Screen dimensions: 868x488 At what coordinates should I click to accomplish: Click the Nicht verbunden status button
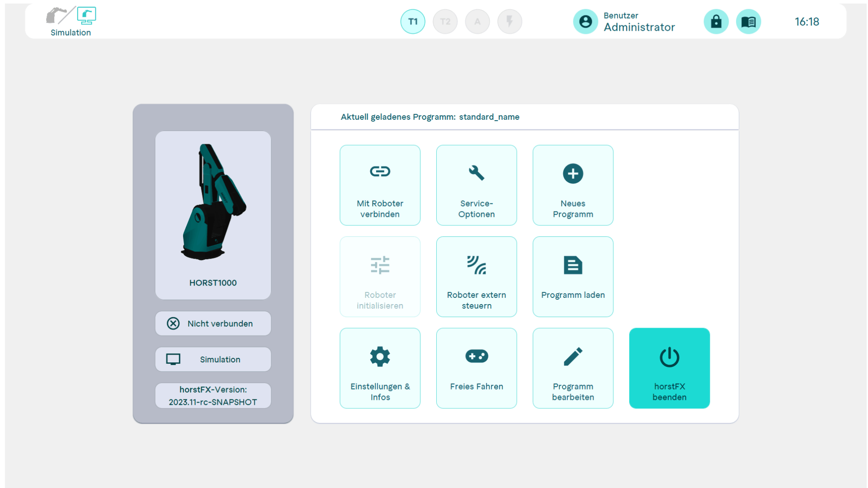coord(213,324)
